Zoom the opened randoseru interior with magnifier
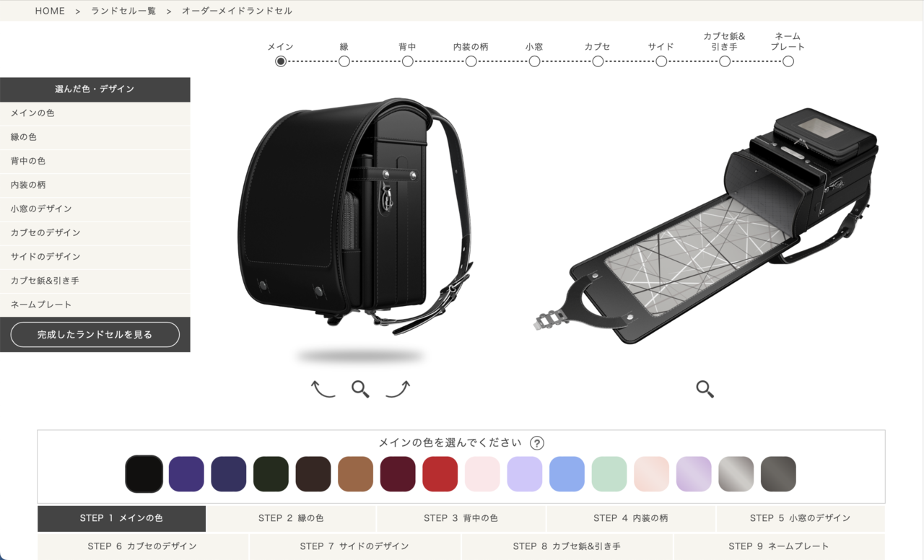 [x=705, y=389]
